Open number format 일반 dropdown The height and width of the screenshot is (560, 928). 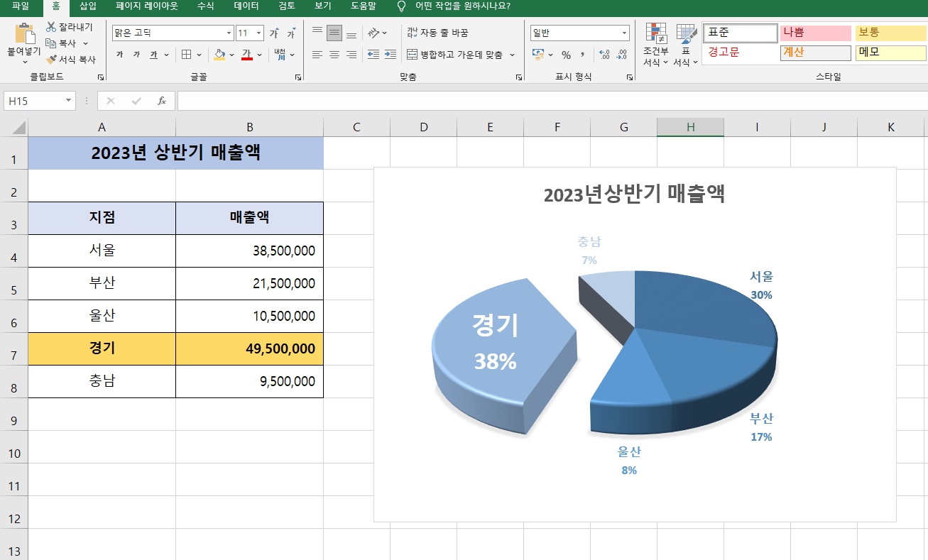pyautogui.click(x=625, y=33)
